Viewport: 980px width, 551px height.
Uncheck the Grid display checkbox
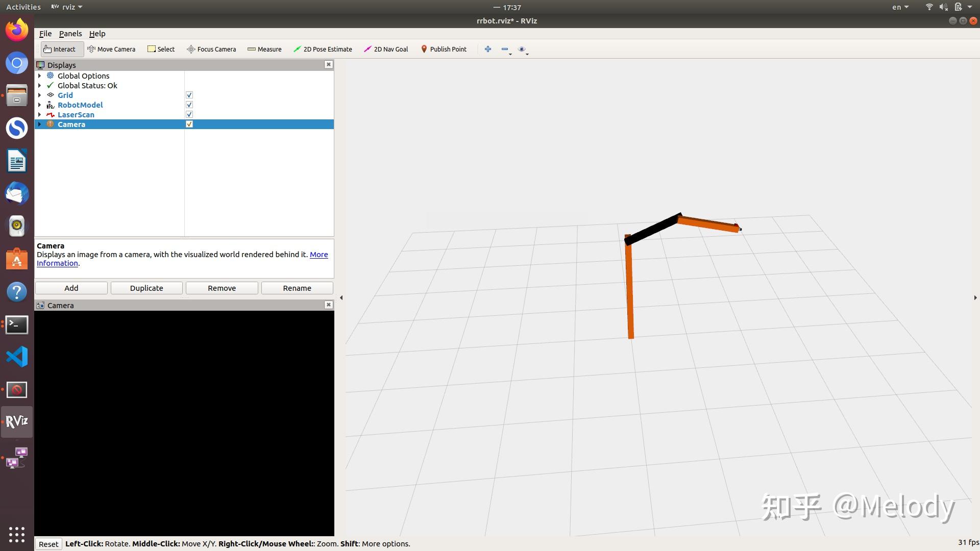(x=189, y=95)
